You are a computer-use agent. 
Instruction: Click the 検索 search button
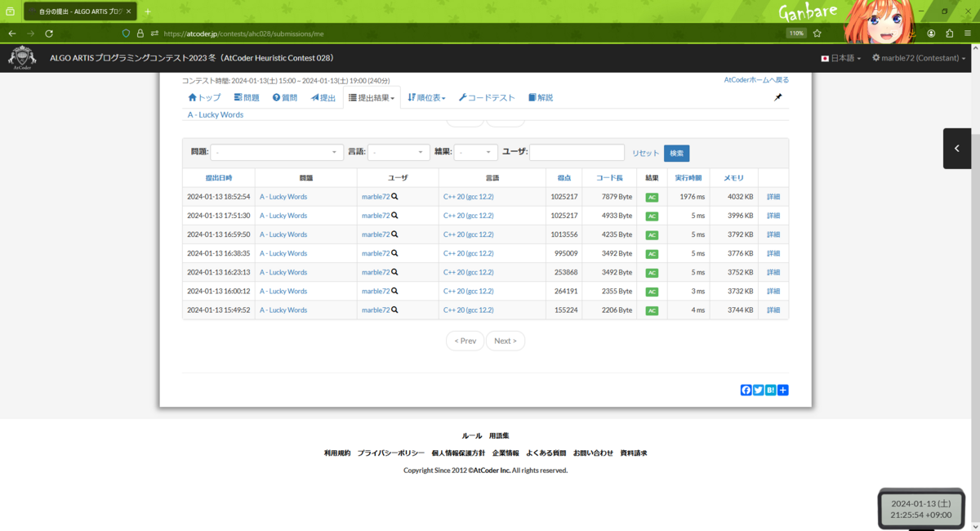[x=676, y=153]
